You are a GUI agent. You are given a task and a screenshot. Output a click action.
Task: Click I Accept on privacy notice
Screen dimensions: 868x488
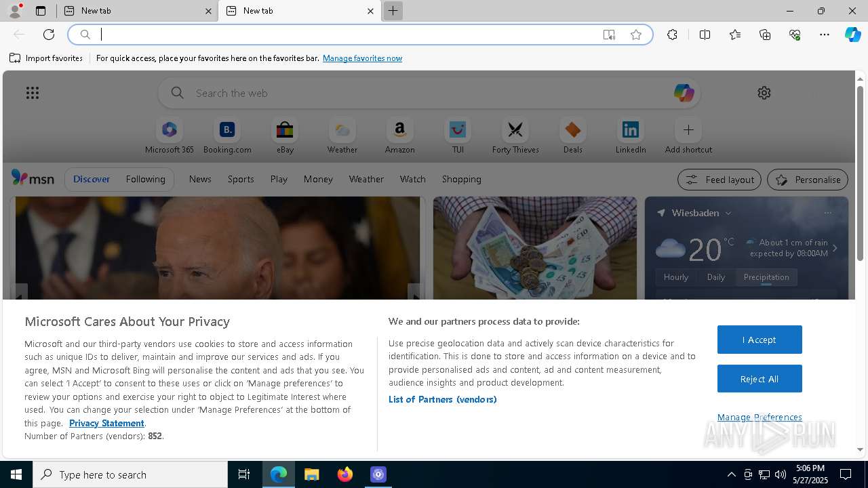pyautogui.click(x=759, y=340)
